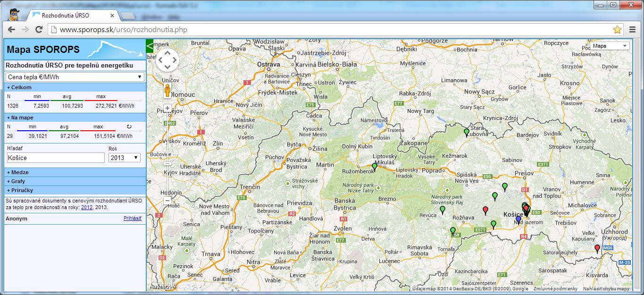Screen dimensions: 644x295
Task: Expand the Príručky section
Action: click(x=75, y=190)
